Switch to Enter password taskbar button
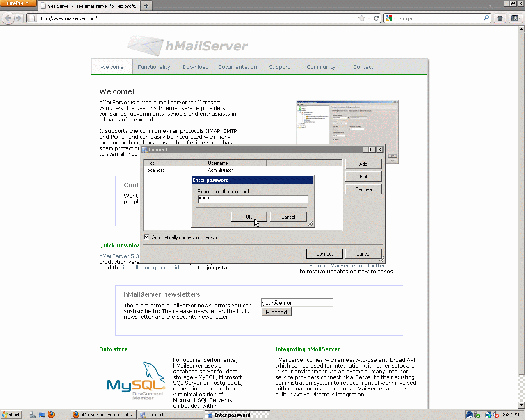This screenshot has width=525, height=420. pos(237,415)
